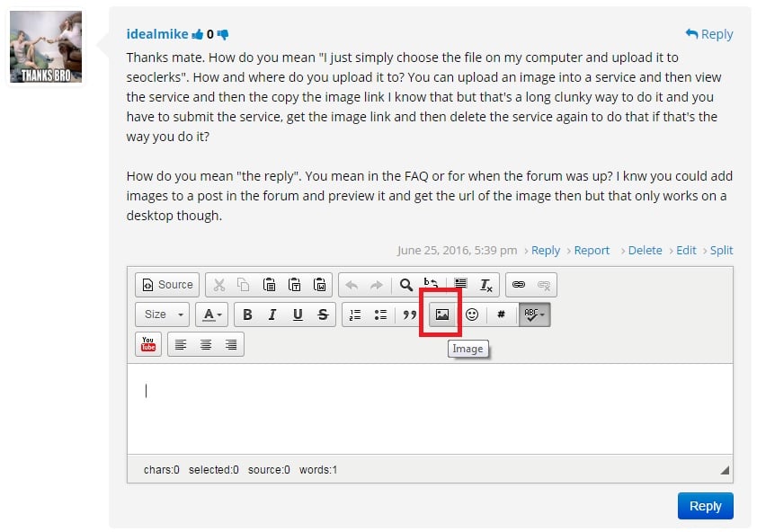This screenshot has width=757, height=532.
Task: Click the post date June 25, 2016
Action: pyautogui.click(x=457, y=251)
